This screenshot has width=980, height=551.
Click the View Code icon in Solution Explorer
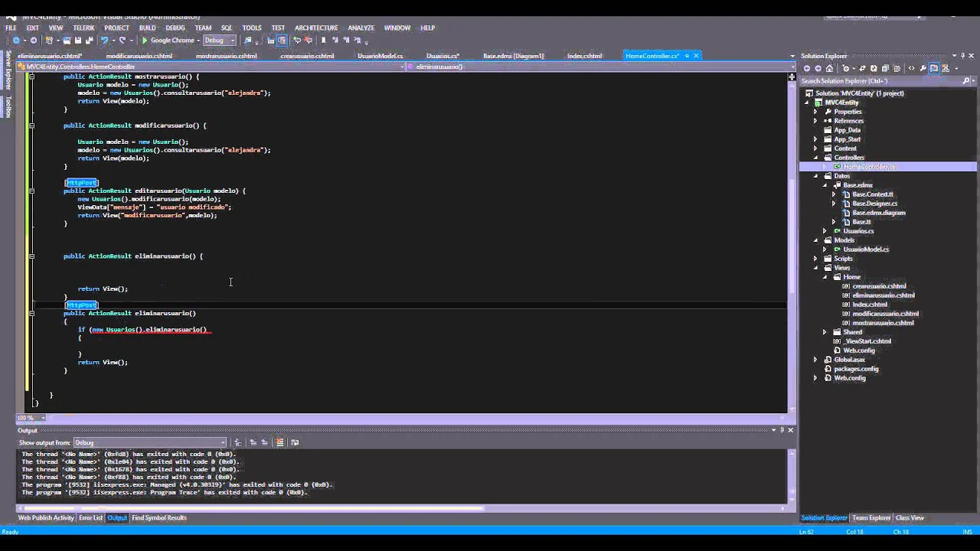pos(911,69)
